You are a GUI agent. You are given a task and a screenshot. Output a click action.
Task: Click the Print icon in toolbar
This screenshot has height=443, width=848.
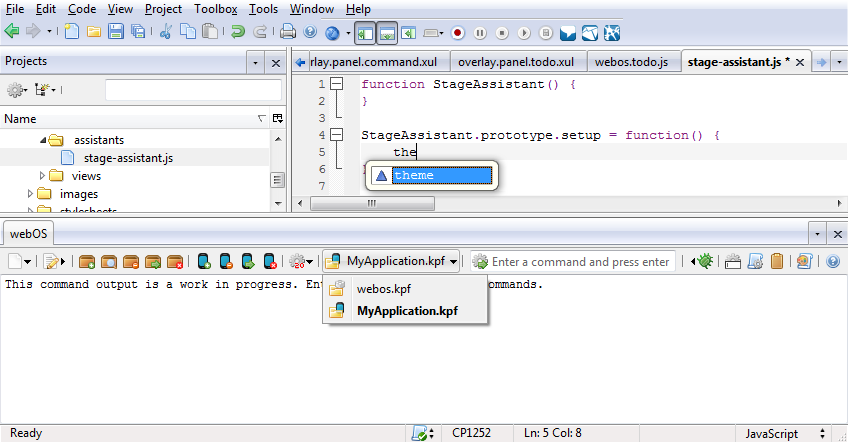288,32
